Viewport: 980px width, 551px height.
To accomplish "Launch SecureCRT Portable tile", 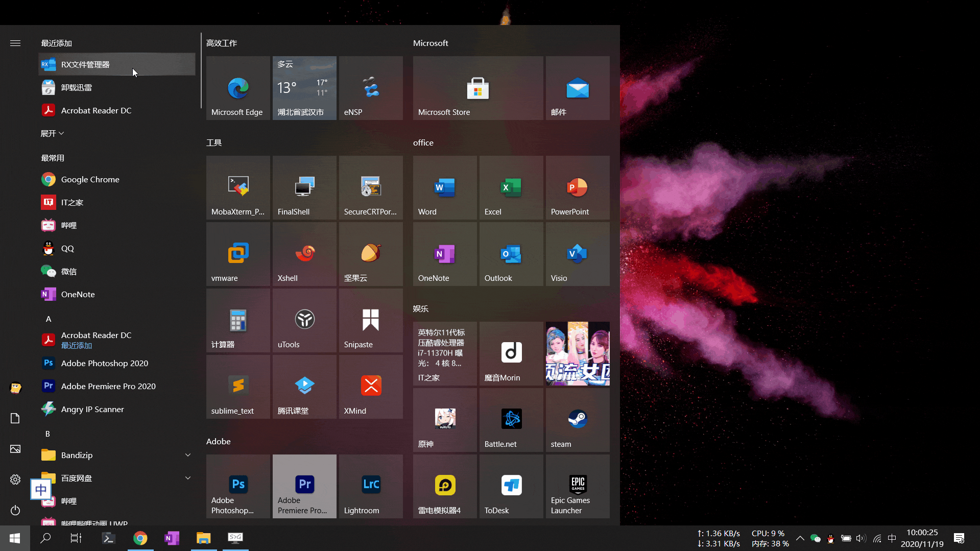I will tap(371, 187).
